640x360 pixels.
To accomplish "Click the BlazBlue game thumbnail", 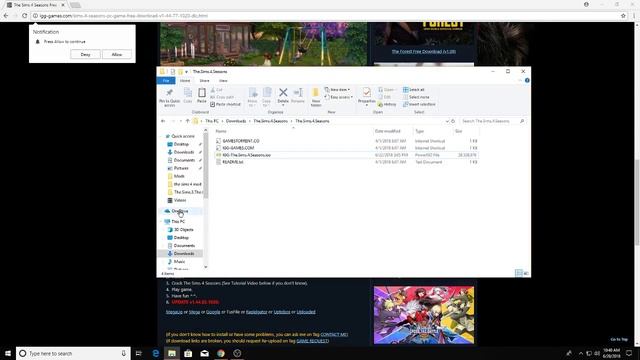I will (x=424, y=315).
